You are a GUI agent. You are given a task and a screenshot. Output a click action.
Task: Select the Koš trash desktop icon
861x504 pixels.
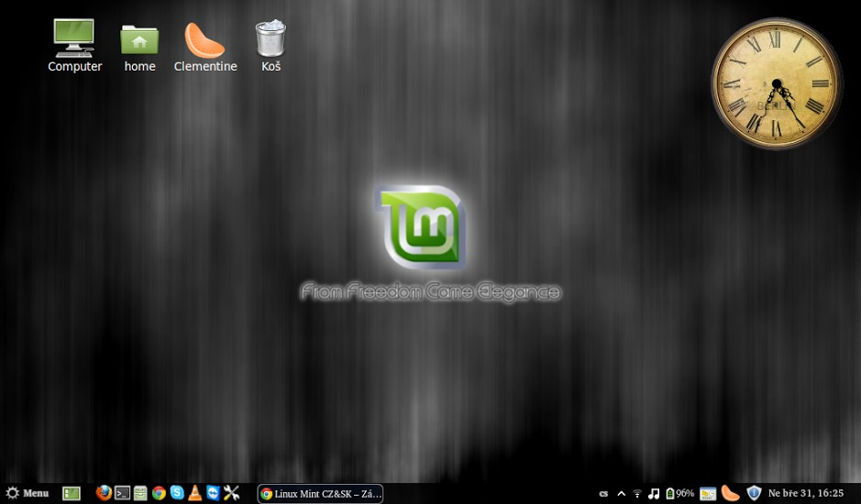[270, 46]
